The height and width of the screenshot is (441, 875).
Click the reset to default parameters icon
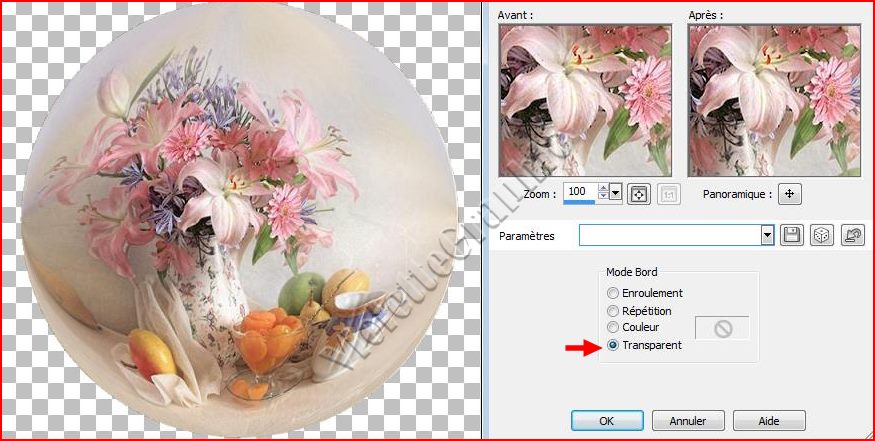[853, 235]
